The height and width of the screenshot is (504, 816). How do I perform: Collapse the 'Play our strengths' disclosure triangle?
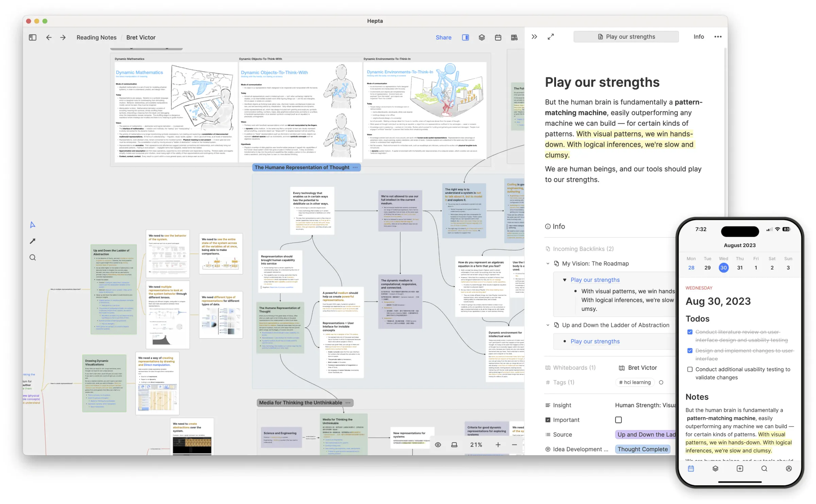[565, 280]
